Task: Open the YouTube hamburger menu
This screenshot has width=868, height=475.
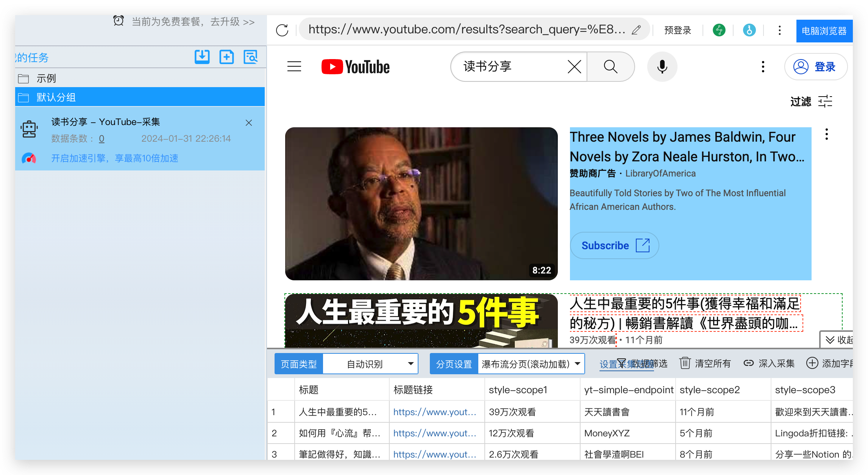Action: 294,67
